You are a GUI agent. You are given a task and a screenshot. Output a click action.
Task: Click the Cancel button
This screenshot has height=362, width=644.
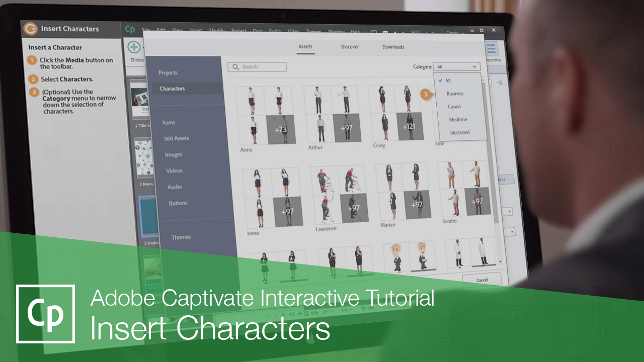coord(482,280)
